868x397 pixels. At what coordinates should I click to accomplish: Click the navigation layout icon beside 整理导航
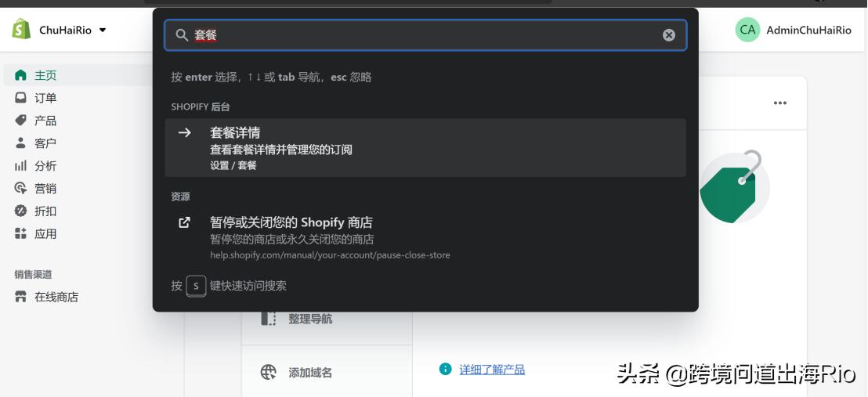pos(269,319)
